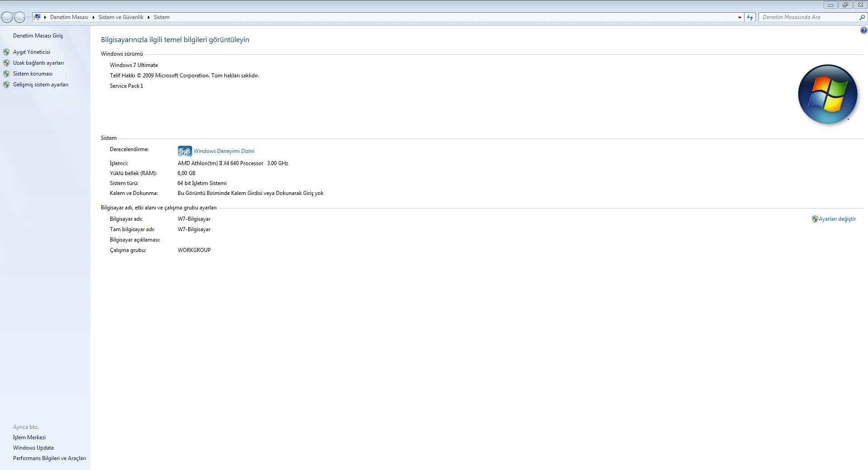This screenshot has height=470, width=868.
Task: Refresh the page with the address bar icon
Action: (750, 17)
